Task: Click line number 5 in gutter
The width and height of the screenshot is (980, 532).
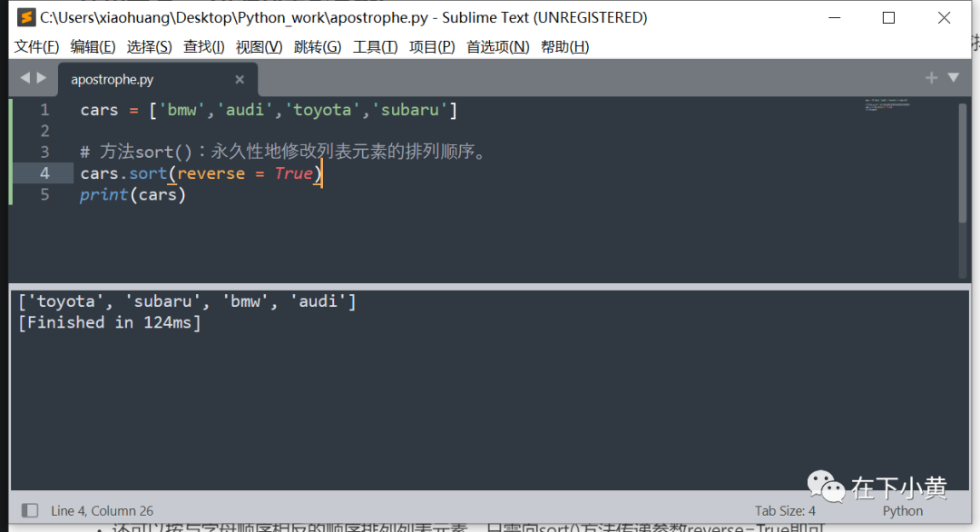Action: (x=44, y=194)
